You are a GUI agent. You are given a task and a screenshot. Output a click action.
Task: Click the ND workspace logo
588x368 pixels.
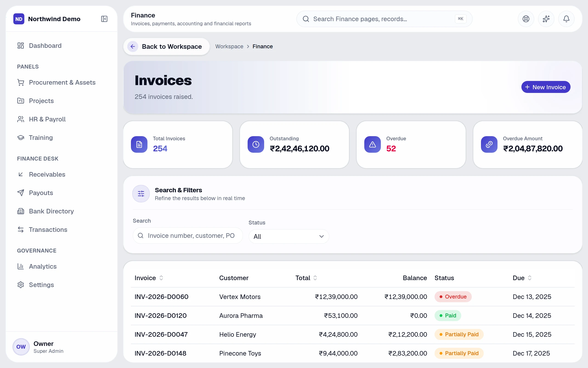(19, 19)
